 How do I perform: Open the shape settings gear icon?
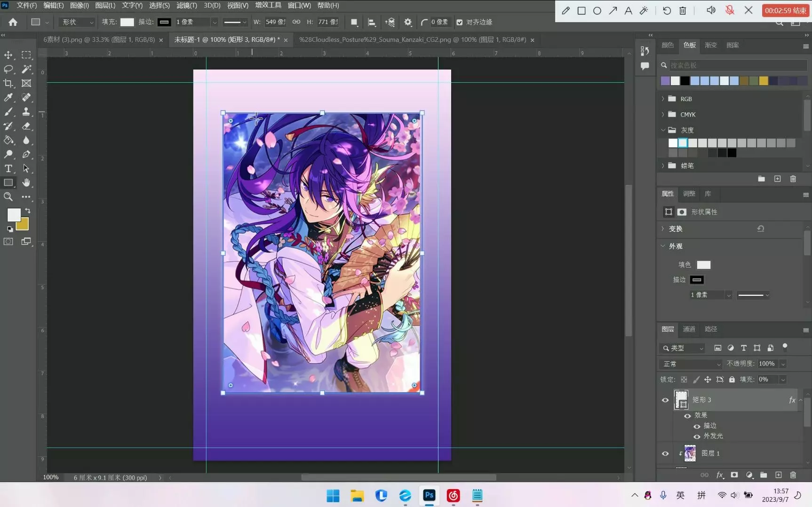point(408,22)
